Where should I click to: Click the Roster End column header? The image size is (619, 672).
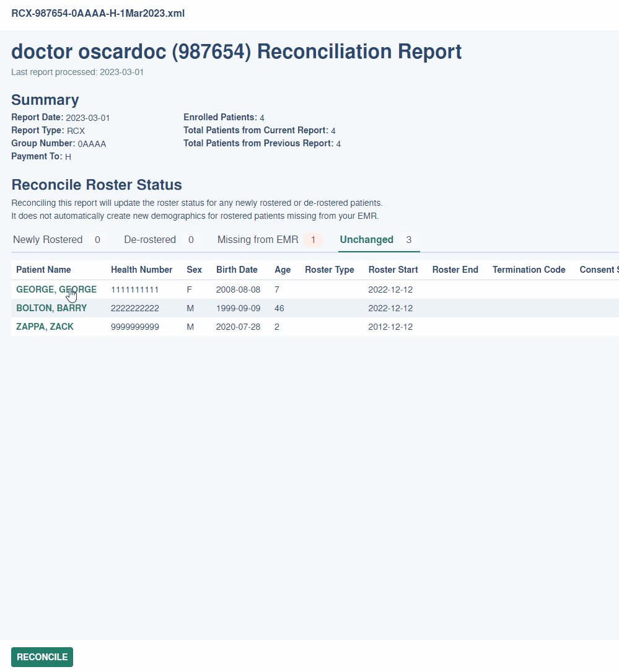click(x=455, y=270)
